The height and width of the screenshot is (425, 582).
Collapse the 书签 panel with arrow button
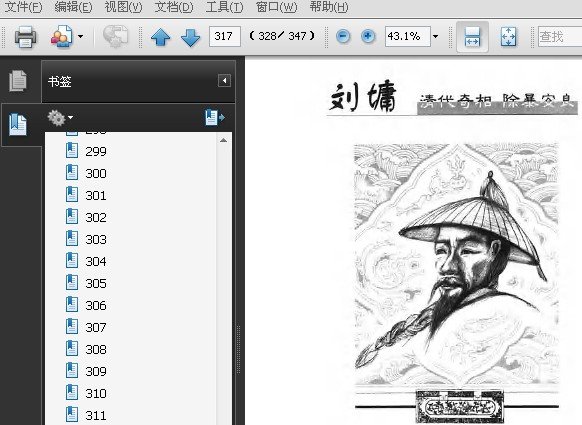[x=224, y=81]
